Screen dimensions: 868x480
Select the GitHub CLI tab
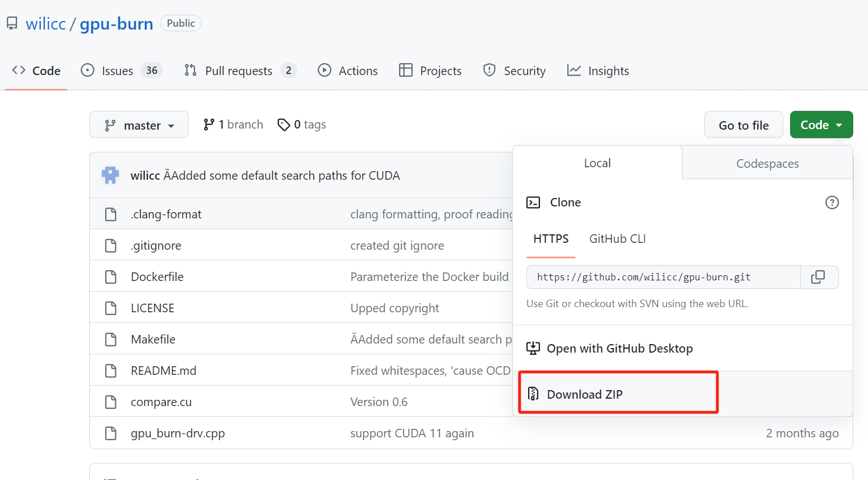point(617,238)
